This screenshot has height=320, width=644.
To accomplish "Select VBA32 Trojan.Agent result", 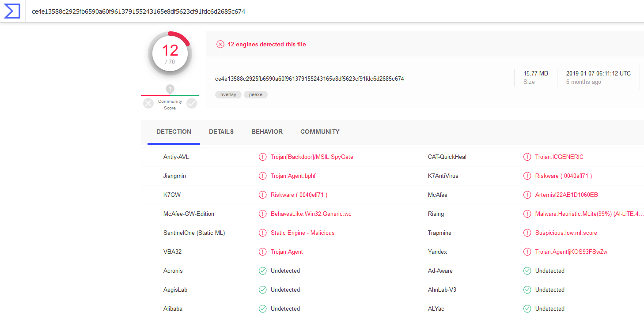I will (x=287, y=252).
